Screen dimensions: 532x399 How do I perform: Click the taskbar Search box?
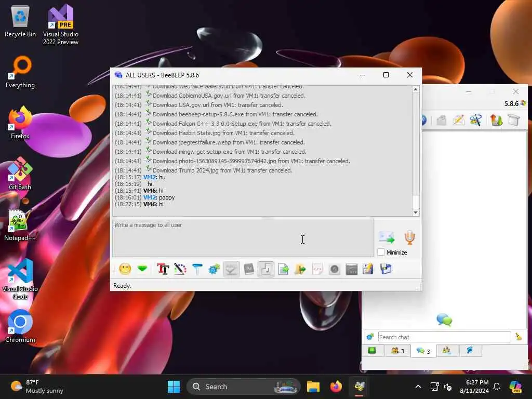243,387
